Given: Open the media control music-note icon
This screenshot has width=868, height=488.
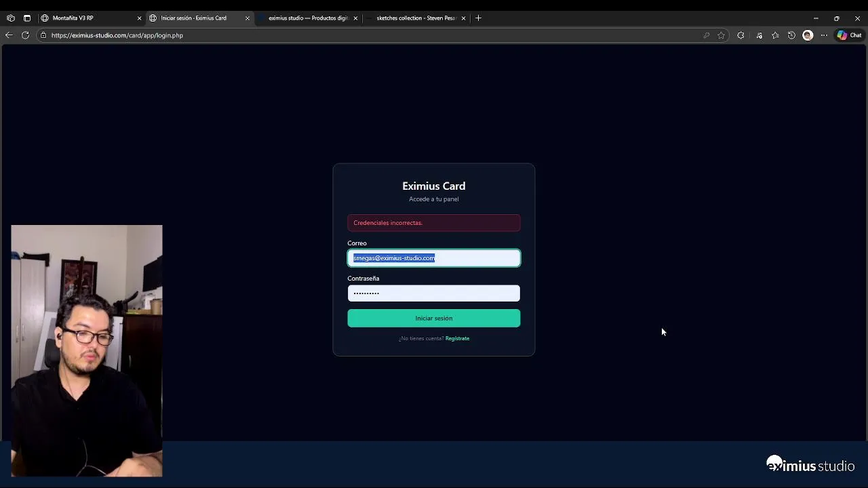Looking at the screenshot, I should [759, 35].
